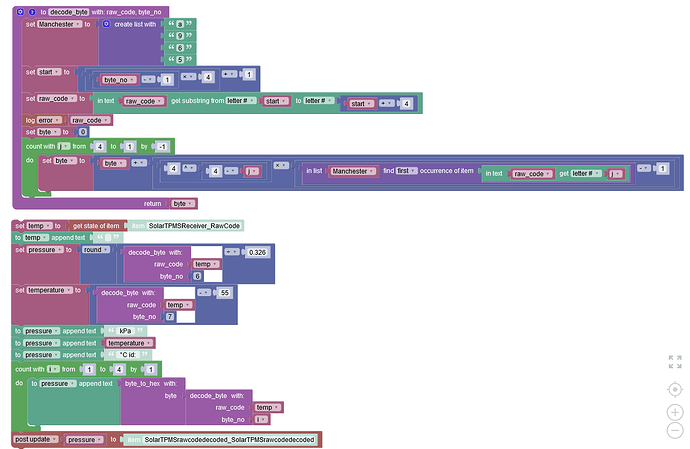Viewport: 690px width, 449px height.
Task: Open raw_code dropdown in the log block
Action: pos(90,120)
